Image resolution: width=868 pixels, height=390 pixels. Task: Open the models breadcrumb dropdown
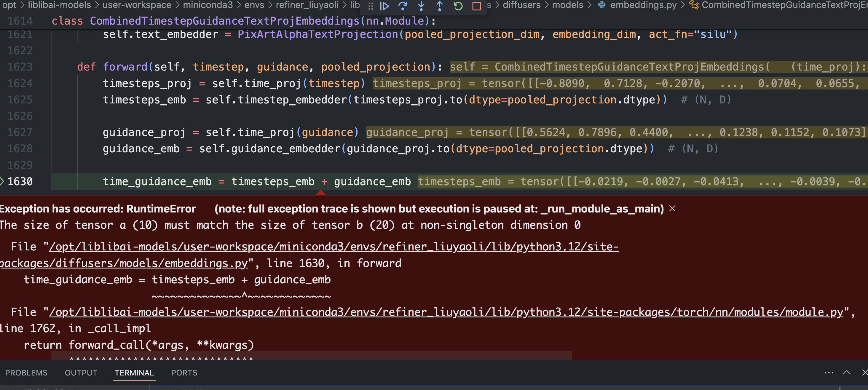(568, 5)
